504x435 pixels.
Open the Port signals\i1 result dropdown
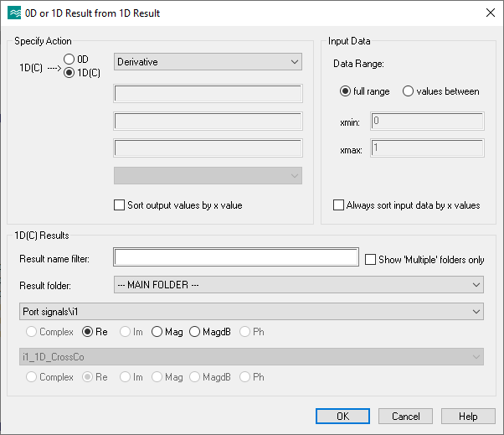[251, 312]
